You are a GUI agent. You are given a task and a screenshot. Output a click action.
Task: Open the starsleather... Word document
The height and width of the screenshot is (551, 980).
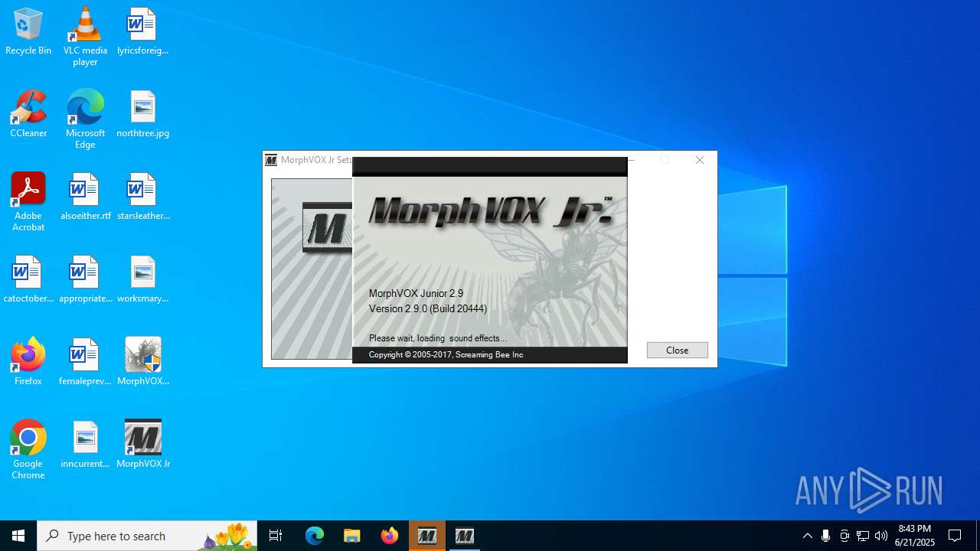[142, 197]
